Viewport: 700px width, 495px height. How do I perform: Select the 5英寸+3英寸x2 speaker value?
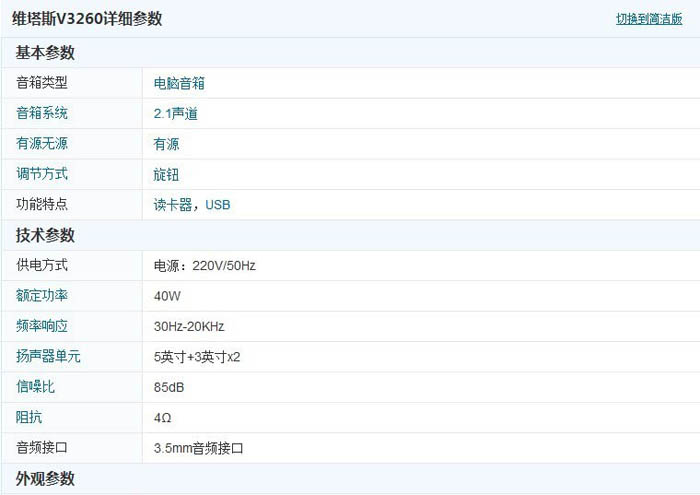[x=197, y=357]
